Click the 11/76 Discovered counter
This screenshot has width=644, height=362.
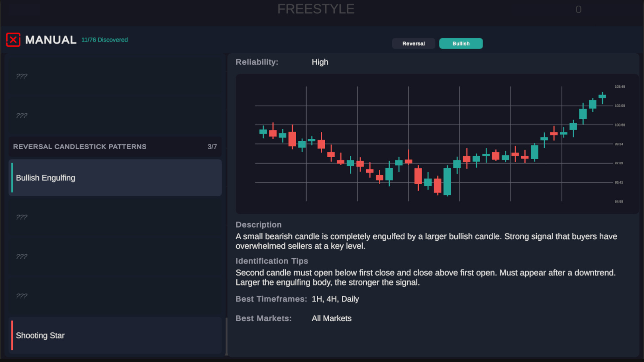[105, 40]
